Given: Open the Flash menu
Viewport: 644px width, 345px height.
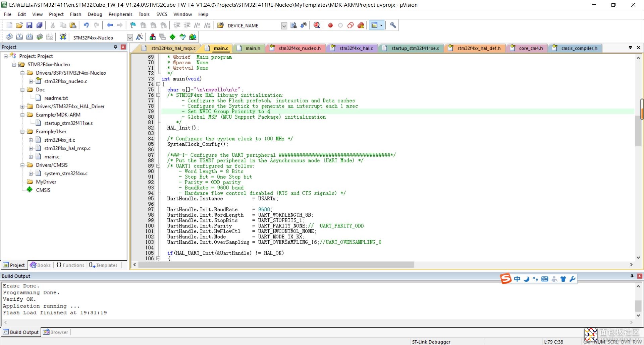Looking at the screenshot, I should tap(75, 14).
